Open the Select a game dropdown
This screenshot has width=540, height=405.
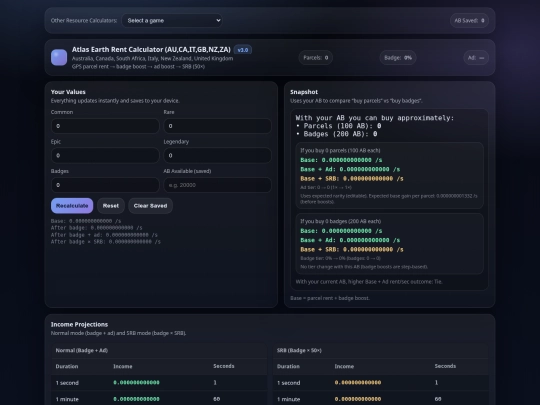[172, 21]
